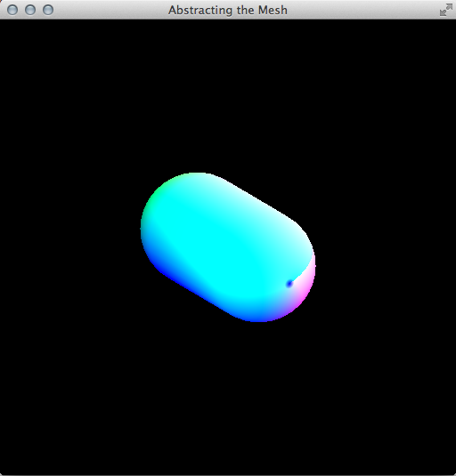Screen dimensions: 456x476
Task: Click the word "Mesh" in the title bar
Action: click(x=273, y=10)
